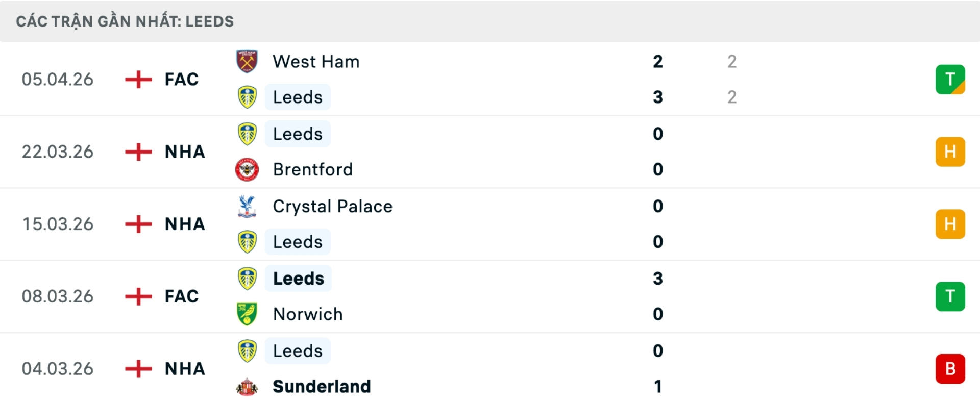Select the FAC competition label on 05.04.26
980x404 pixels.
click(181, 80)
